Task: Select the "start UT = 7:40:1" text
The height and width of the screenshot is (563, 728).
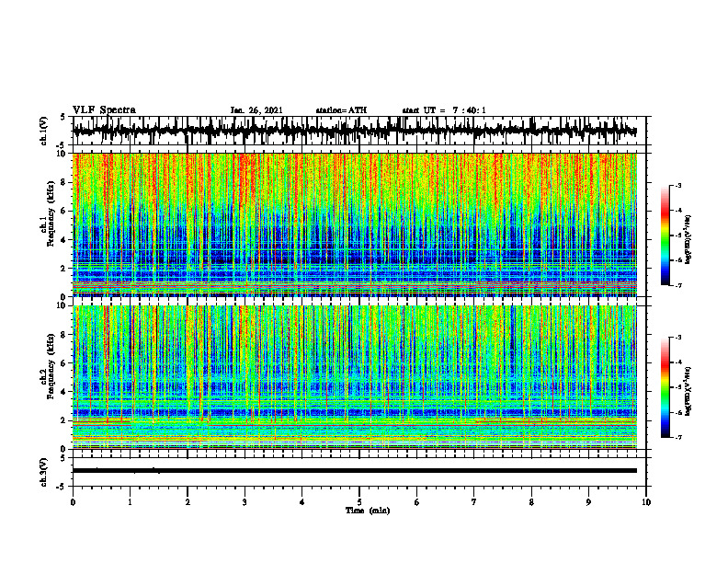Action: point(444,110)
